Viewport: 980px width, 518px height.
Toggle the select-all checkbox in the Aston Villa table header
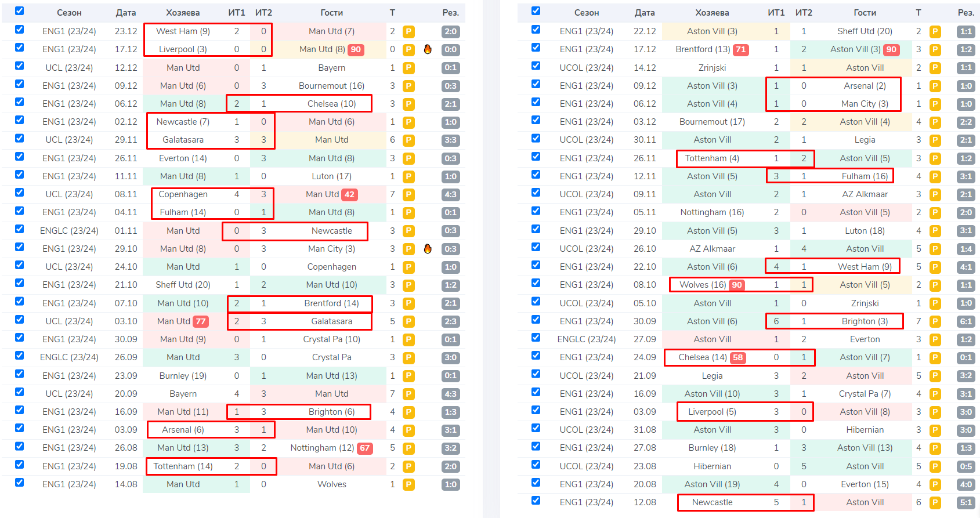coord(536,11)
